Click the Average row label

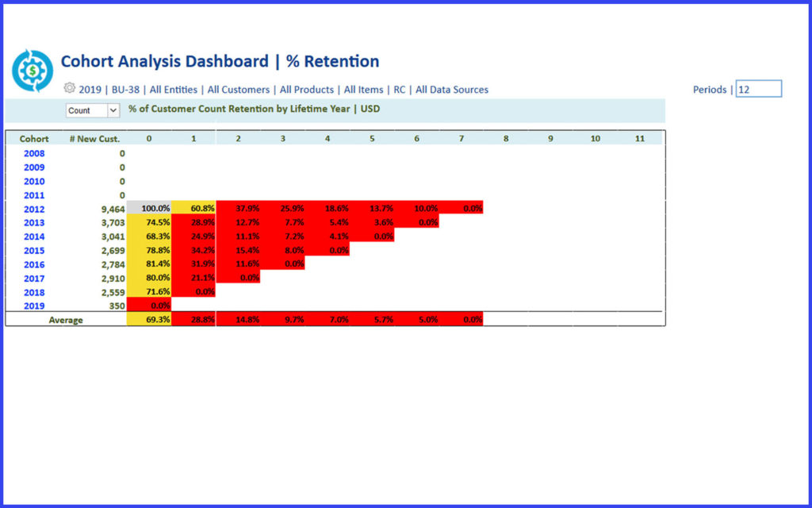tap(66, 319)
